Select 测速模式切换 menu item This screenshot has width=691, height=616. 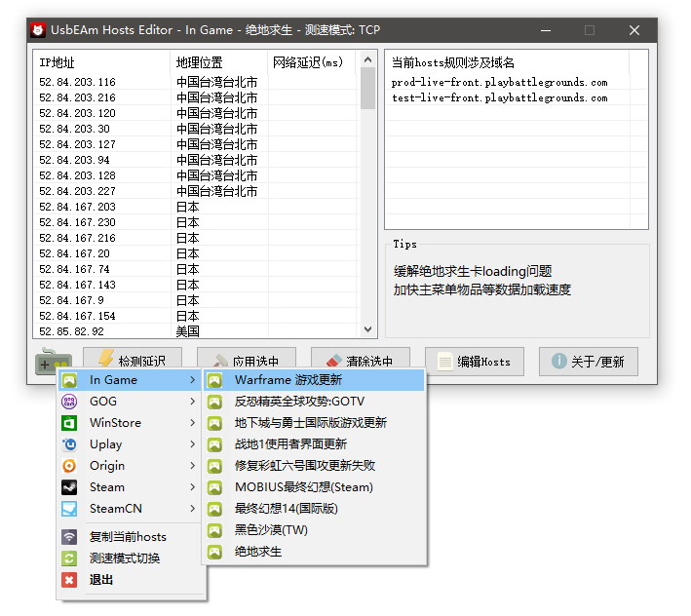click(x=130, y=558)
